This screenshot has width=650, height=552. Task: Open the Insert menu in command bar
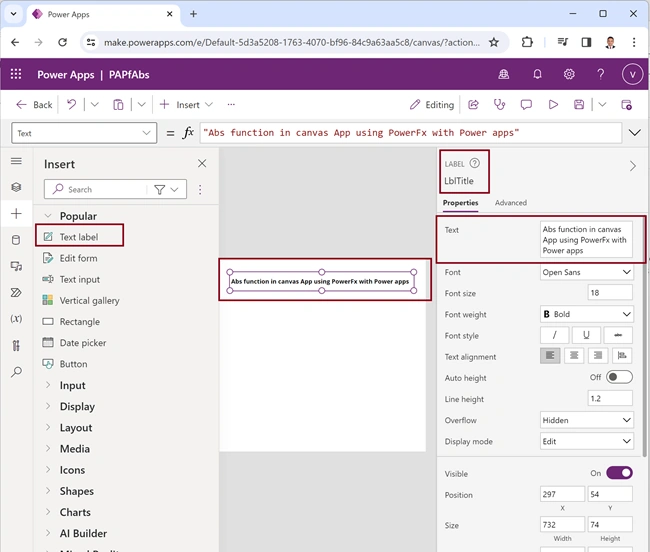coord(186,104)
